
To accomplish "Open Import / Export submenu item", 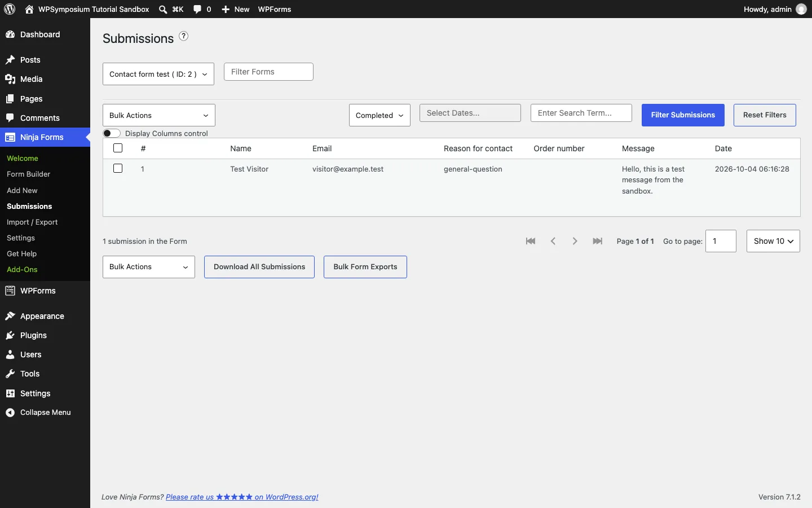I will point(32,222).
